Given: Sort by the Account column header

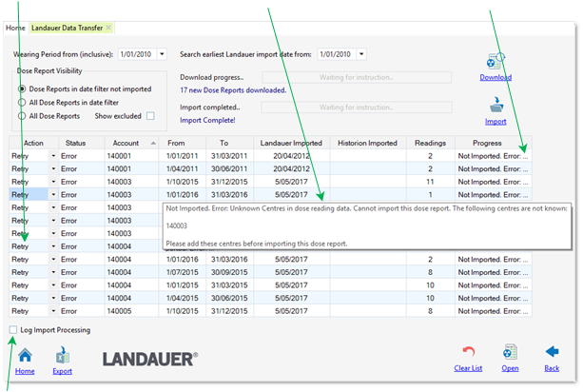Looking at the screenshot, I should coord(131,143).
